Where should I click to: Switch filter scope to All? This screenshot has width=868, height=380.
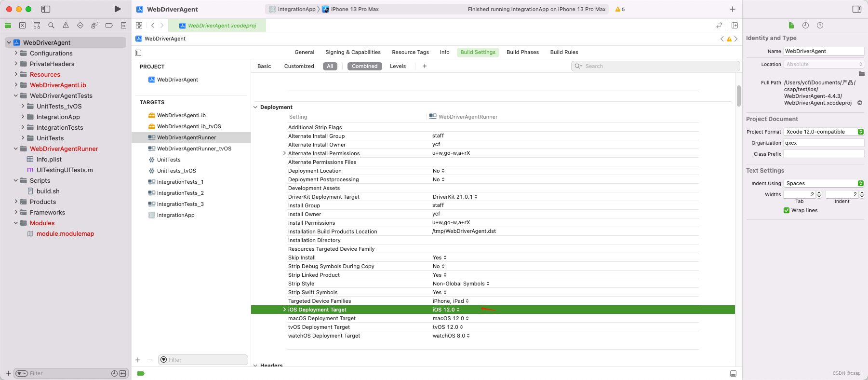pyautogui.click(x=330, y=66)
